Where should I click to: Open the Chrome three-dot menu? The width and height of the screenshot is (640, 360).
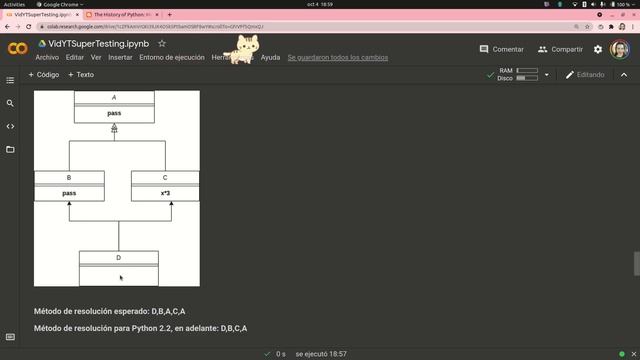point(633,27)
